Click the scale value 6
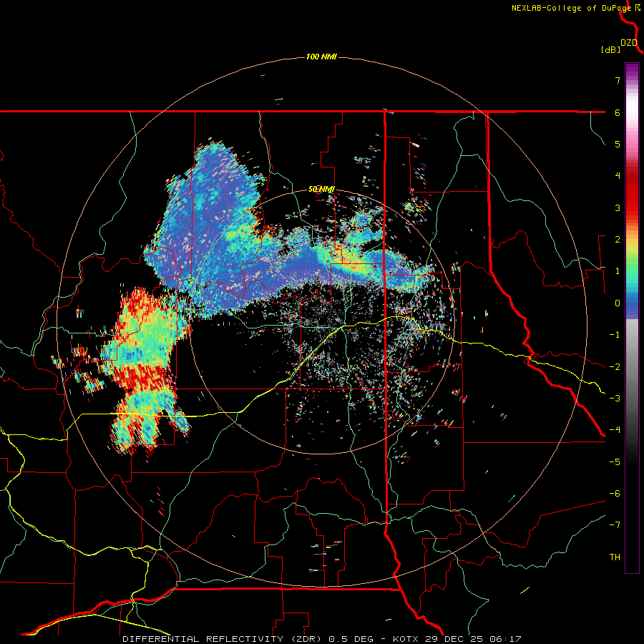 [x=618, y=112]
